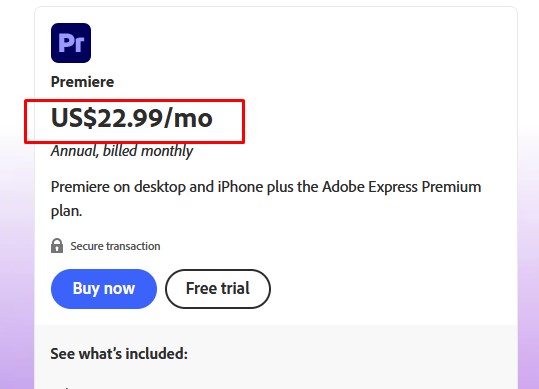
Task: Click the word Annual in billing note
Action: pyautogui.click(x=75, y=151)
